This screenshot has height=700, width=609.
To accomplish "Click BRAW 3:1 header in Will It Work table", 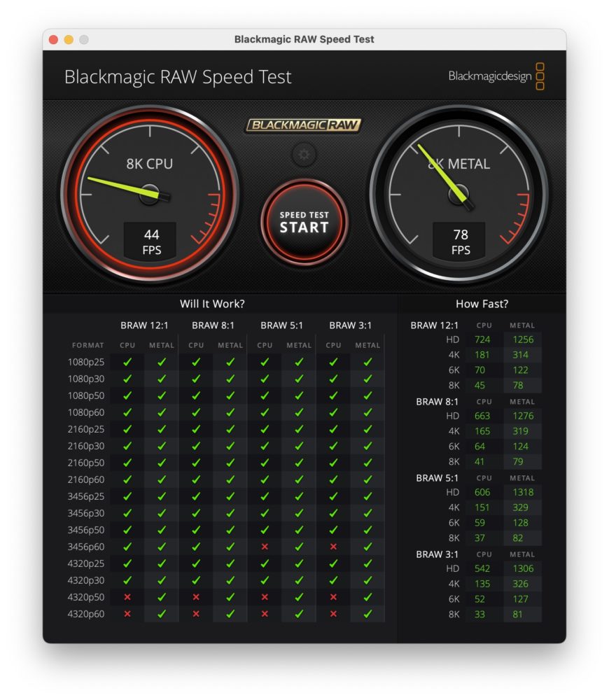I will tap(351, 325).
